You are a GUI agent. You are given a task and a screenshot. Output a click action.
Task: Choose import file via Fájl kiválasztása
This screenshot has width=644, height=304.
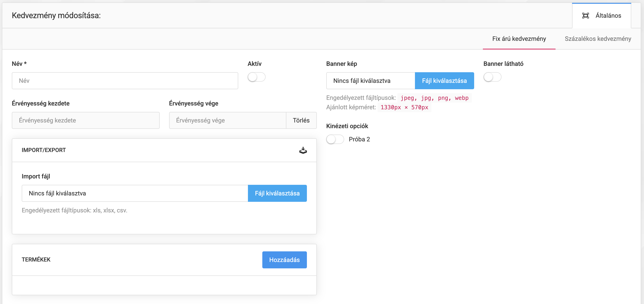tap(277, 193)
